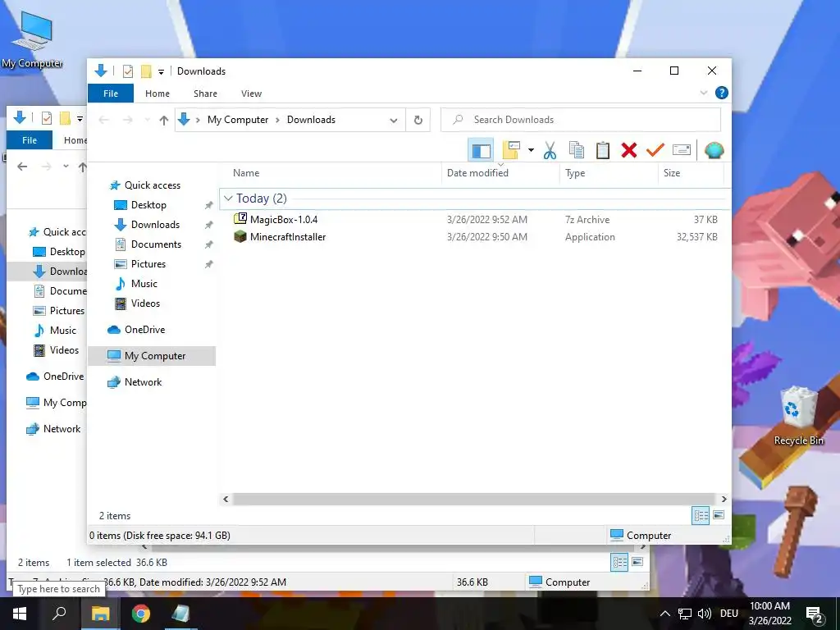Click the right arrow of horizontal scrollbar
This screenshot has height=630, width=840.
724,500
